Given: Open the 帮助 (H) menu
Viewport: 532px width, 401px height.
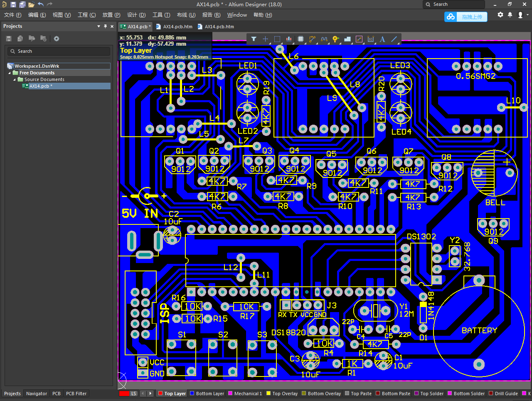Looking at the screenshot, I should [263, 15].
